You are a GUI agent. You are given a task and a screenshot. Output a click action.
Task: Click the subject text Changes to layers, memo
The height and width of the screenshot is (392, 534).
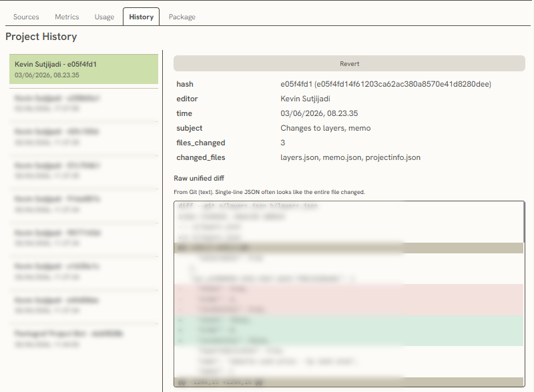tap(326, 128)
